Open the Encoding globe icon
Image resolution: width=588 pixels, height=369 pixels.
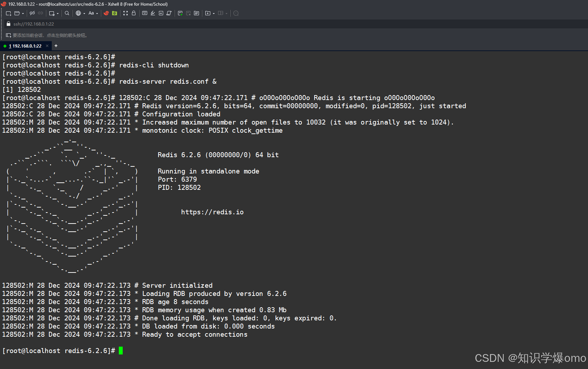(78, 13)
